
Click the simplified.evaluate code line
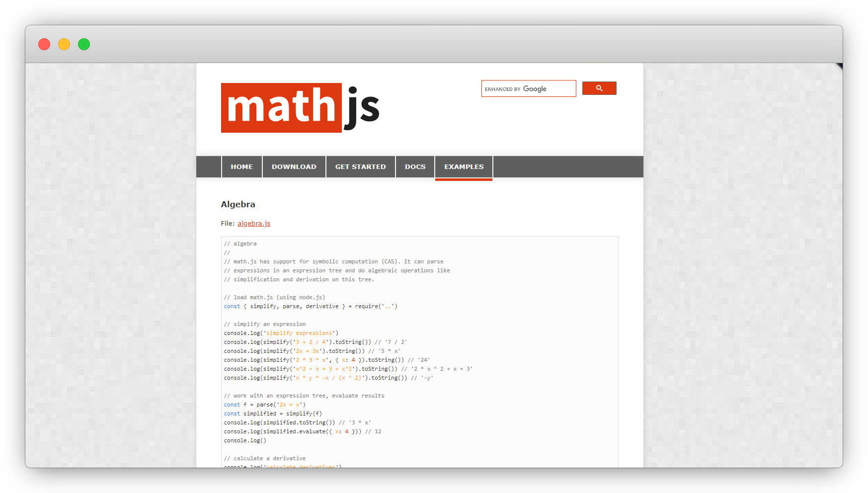[x=303, y=432]
